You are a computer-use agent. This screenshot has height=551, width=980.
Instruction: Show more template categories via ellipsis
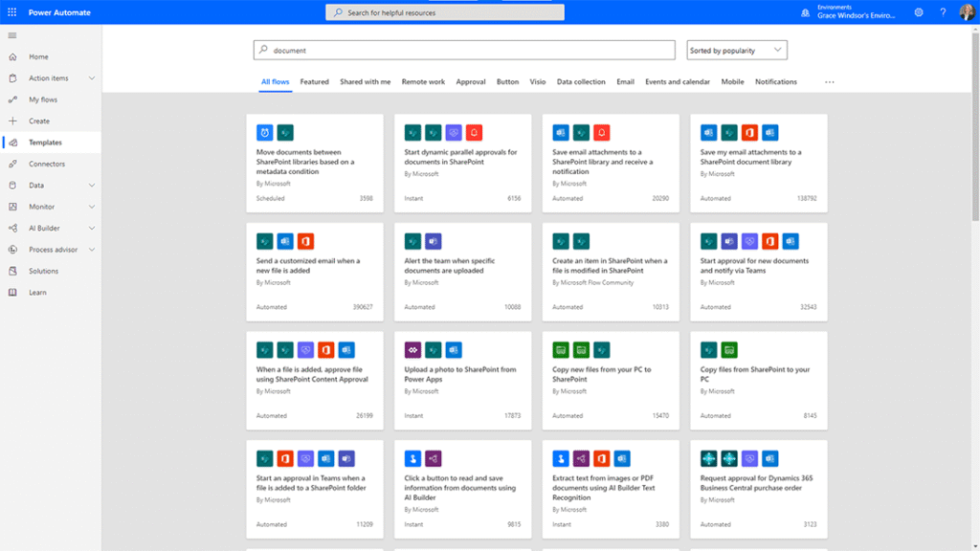tap(829, 82)
